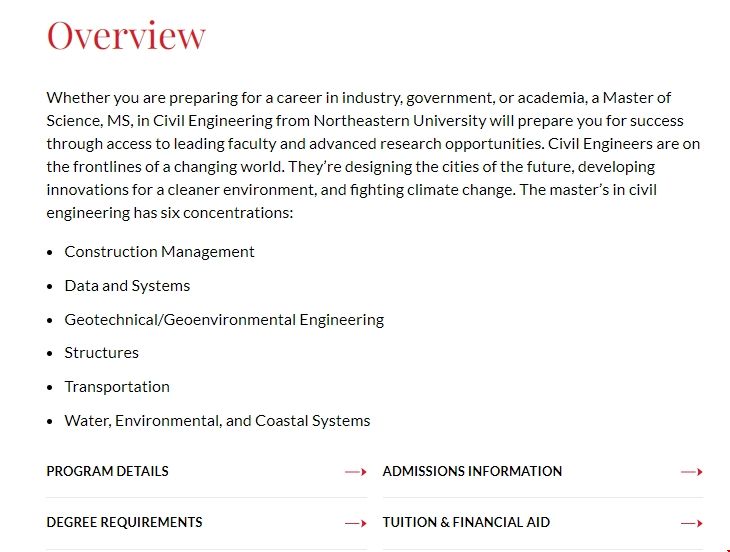Click Water, Environmental, and Coastal Systems item
The width and height of the screenshot is (730, 552).
(217, 421)
